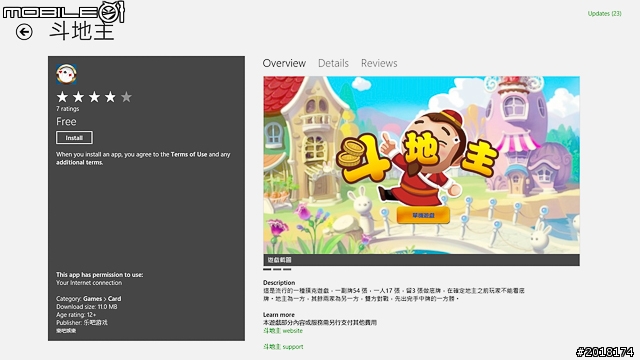Click the Description heading
Image resolution: width=640 pixels, height=360 pixels.
pyautogui.click(x=279, y=282)
